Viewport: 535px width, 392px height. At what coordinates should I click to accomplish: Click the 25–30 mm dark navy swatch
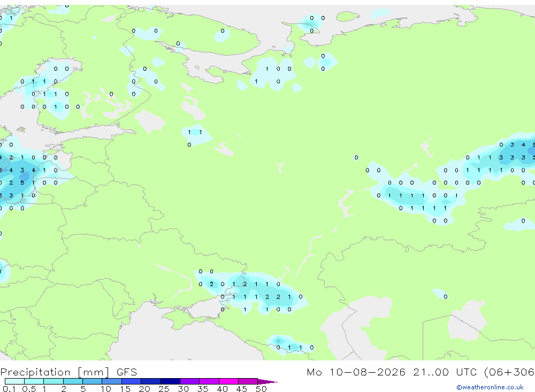coord(170,381)
